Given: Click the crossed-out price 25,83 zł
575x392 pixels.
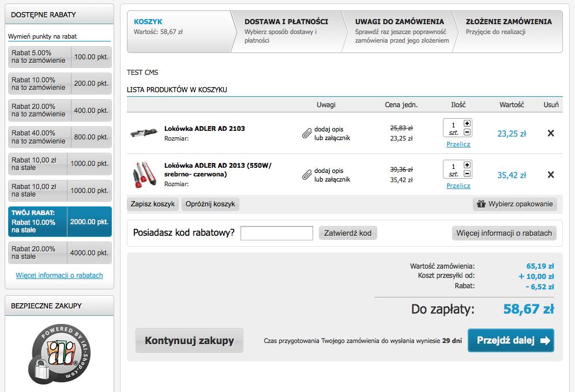Looking at the screenshot, I should click(401, 128).
